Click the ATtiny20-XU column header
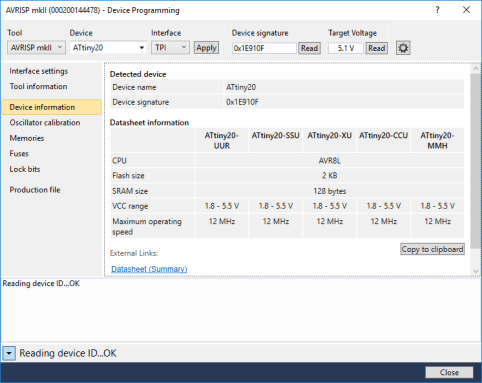The width and height of the screenshot is (482, 383). point(330,140)
